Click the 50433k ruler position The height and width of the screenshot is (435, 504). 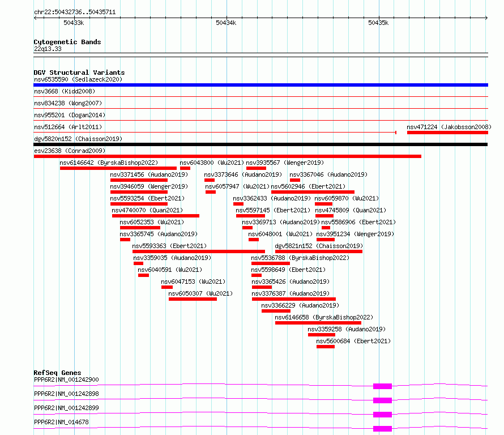click(74, 23)
